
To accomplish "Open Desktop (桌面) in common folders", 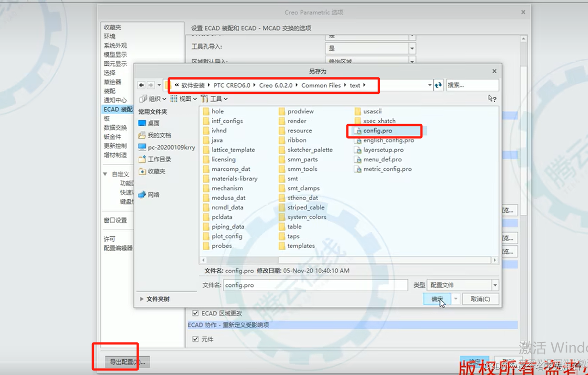I will pyautogui.click(x=149, y=123).
